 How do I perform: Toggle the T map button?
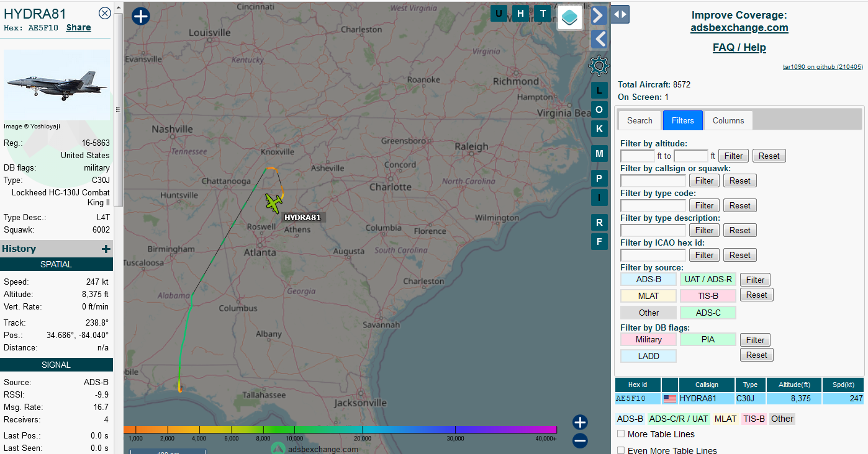click(543, 14)
